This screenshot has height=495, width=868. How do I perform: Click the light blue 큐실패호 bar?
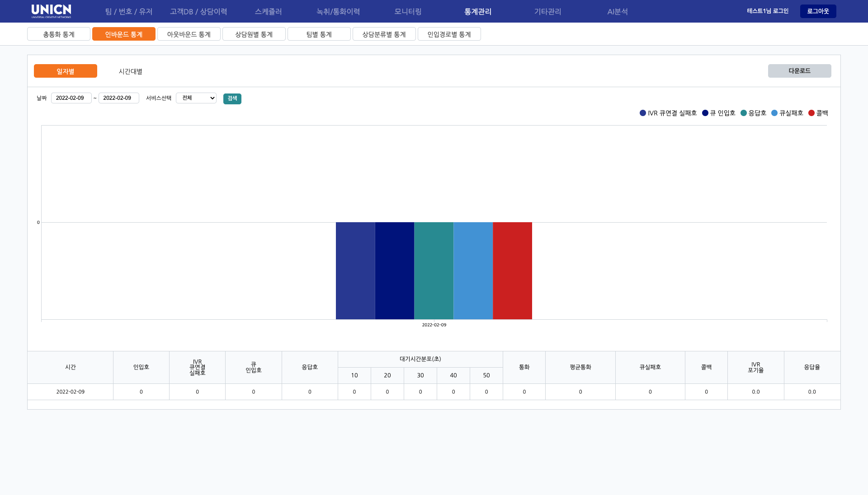click(473, 271)
